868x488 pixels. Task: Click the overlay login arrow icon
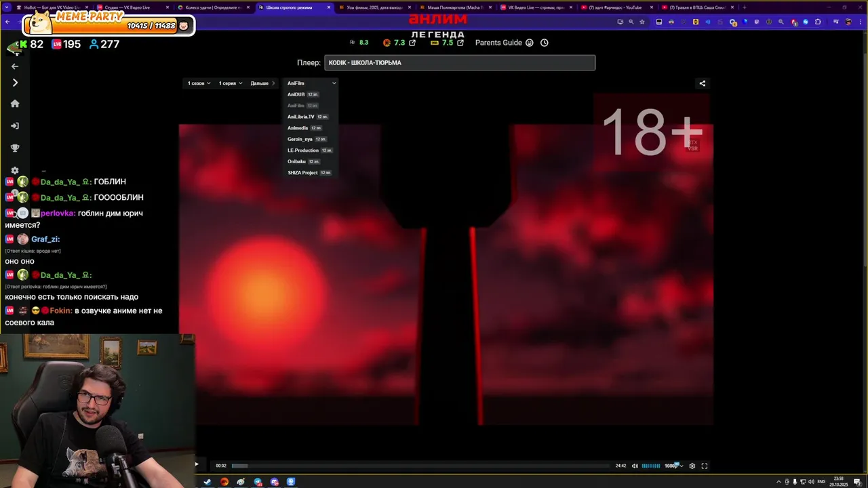pyautogui.click(x=15, y=126)
